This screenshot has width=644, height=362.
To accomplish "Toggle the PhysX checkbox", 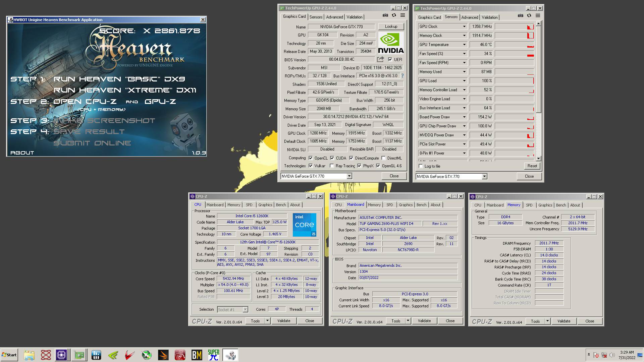I will tap(359, 166).
